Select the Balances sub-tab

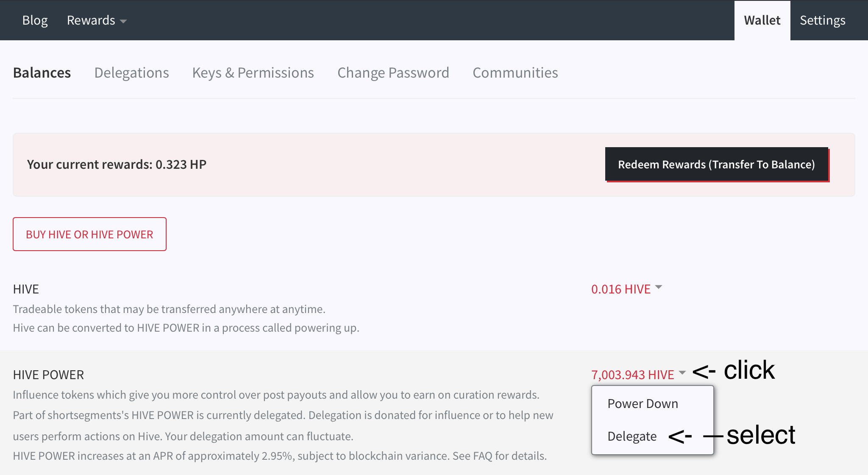[x=42, y=73]
